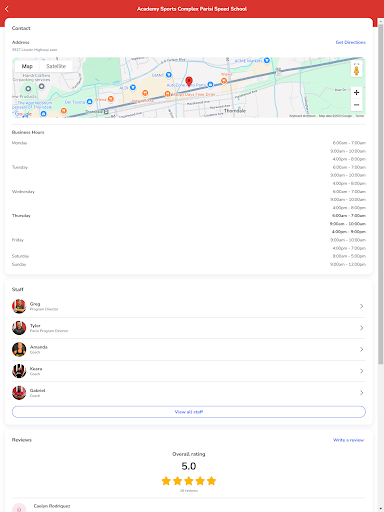Open Amanda's staff profile chevron
This screenshot has width=384, height=512.
pos(362,349)
